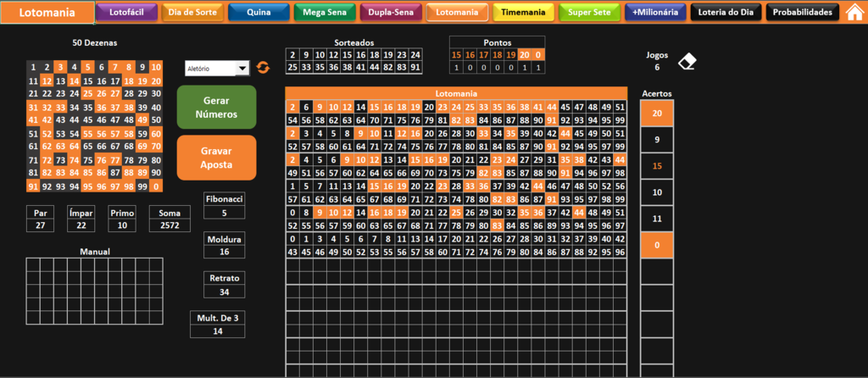The image size is (868, 378).
Task: Toggle number 10 in the 50 Dezenas grid
Action: [156, 68]
